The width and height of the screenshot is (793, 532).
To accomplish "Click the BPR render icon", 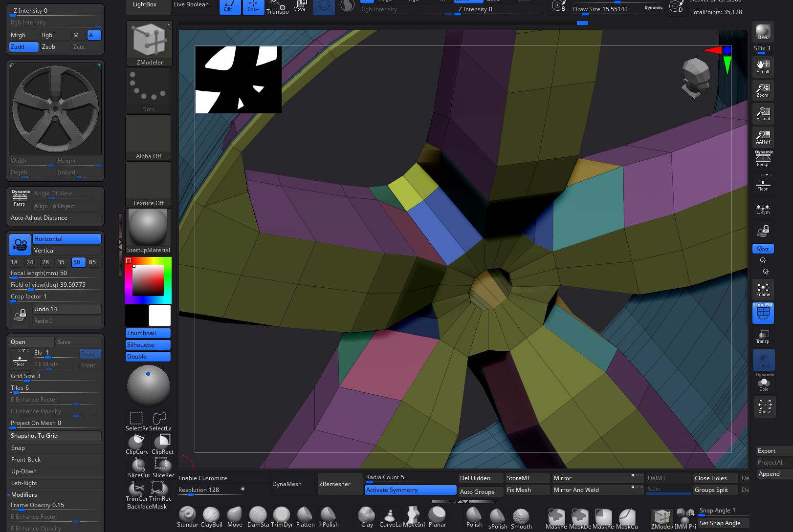I will point(763,31).
